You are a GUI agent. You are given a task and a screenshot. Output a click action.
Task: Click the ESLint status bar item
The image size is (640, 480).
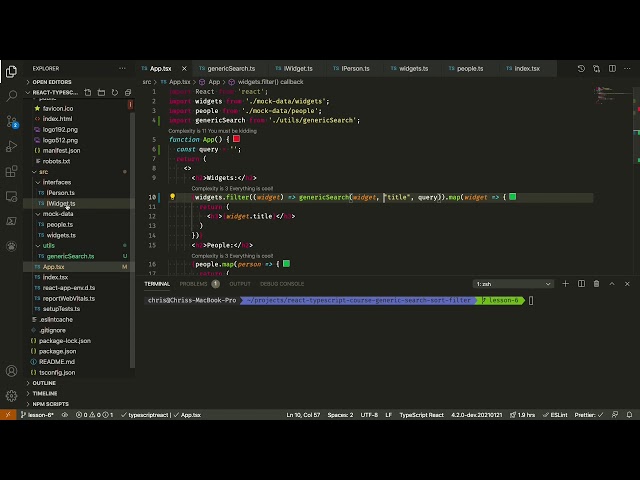555,415
